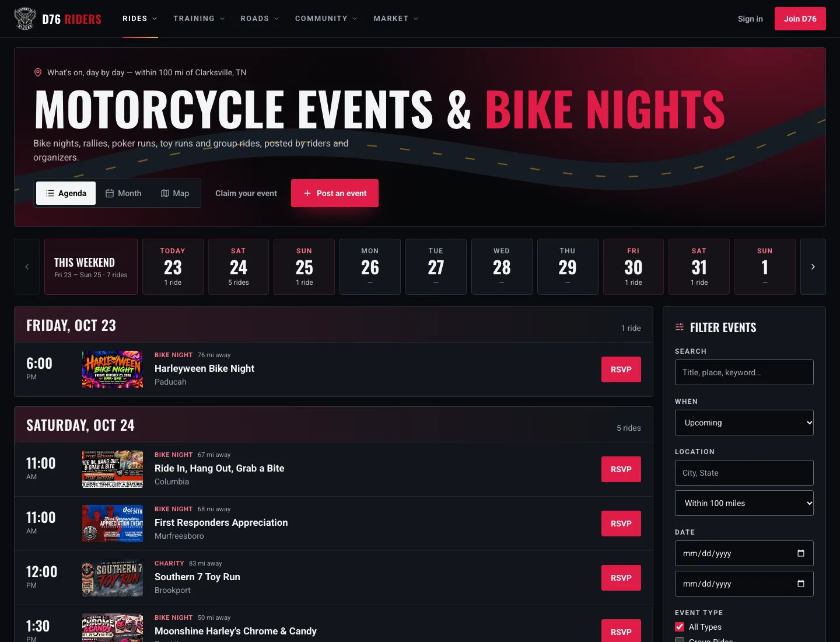Select Tue 27 date card
Screen dimensions: 840x642
coord(436,267)
